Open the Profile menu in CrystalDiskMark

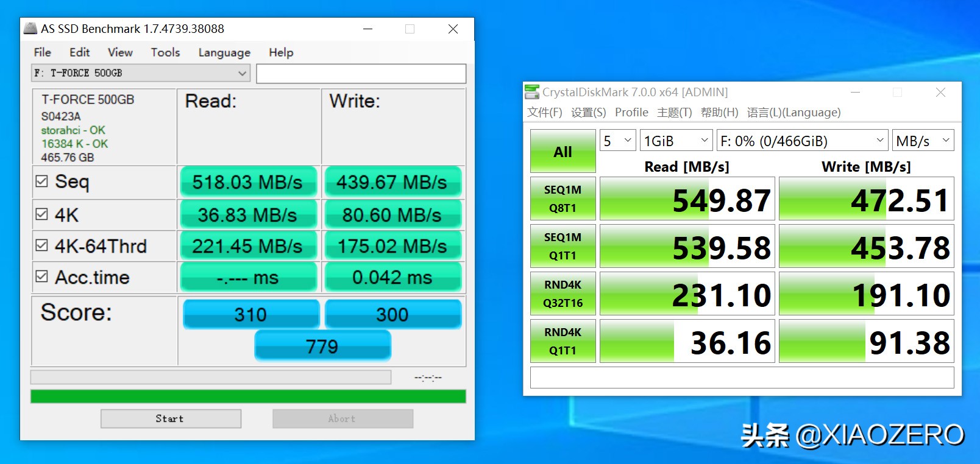(x=631, y=112)
